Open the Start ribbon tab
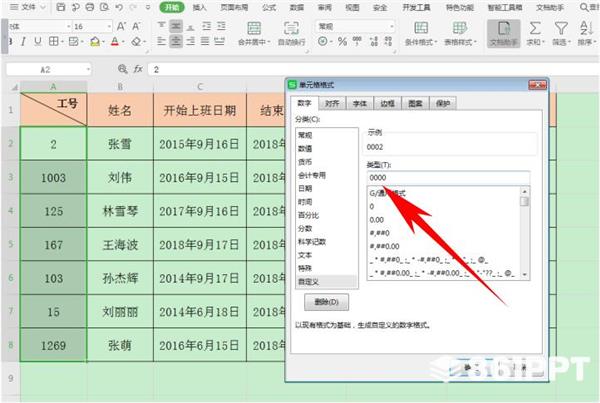This screenshot has height=403, width=600. pos(172,7)
